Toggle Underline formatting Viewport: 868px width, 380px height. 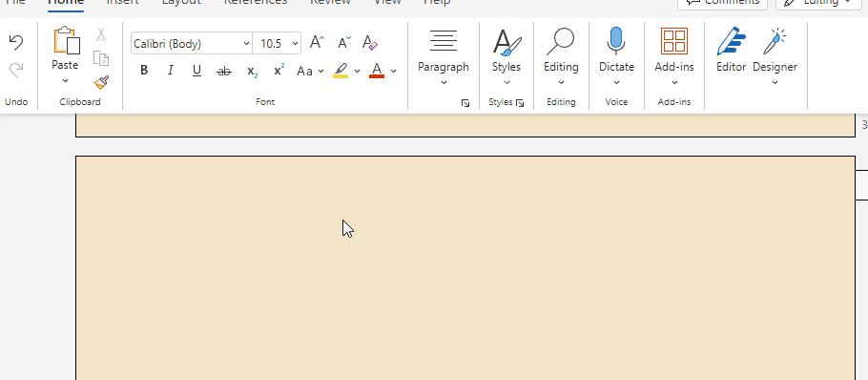(196, 71)
